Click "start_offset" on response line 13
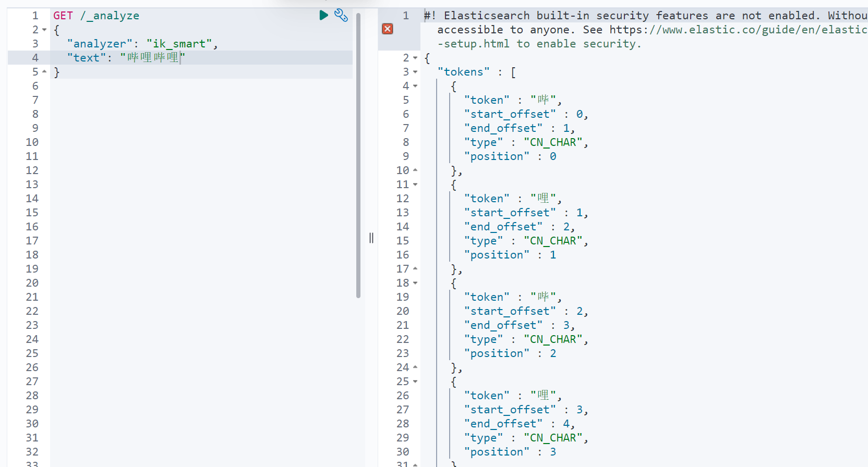 [510, 213]
